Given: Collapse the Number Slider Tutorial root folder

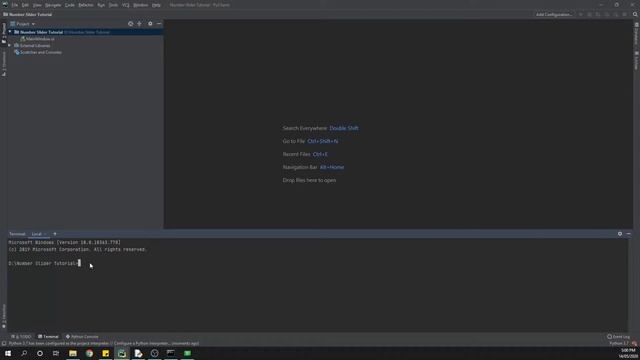Looking at the screenshot, I should [10, 32].
